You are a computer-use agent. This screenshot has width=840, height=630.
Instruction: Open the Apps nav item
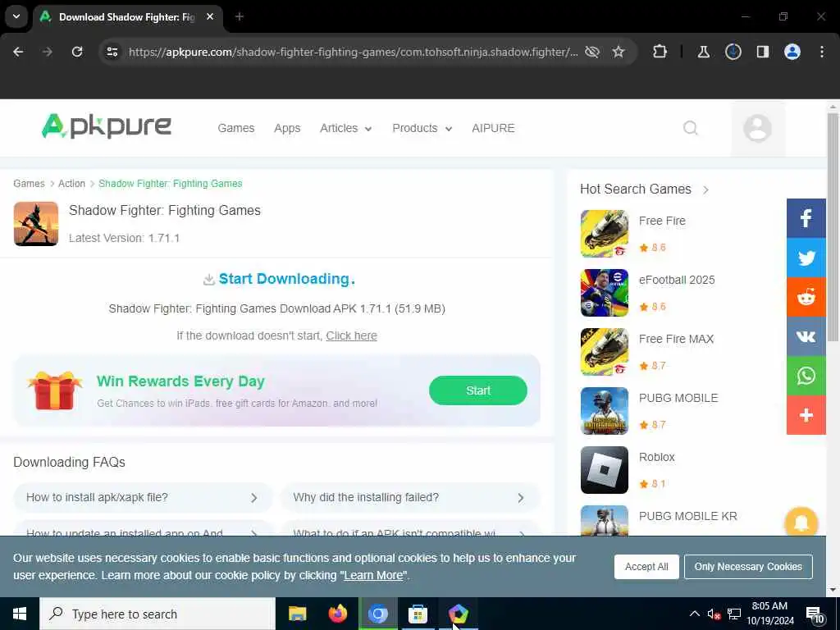coord(287,128)
